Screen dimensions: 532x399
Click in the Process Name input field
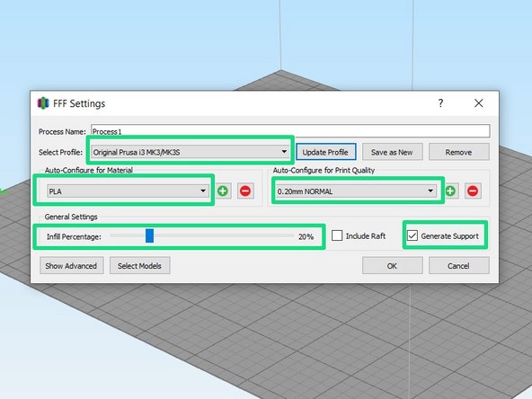[290, 131]
